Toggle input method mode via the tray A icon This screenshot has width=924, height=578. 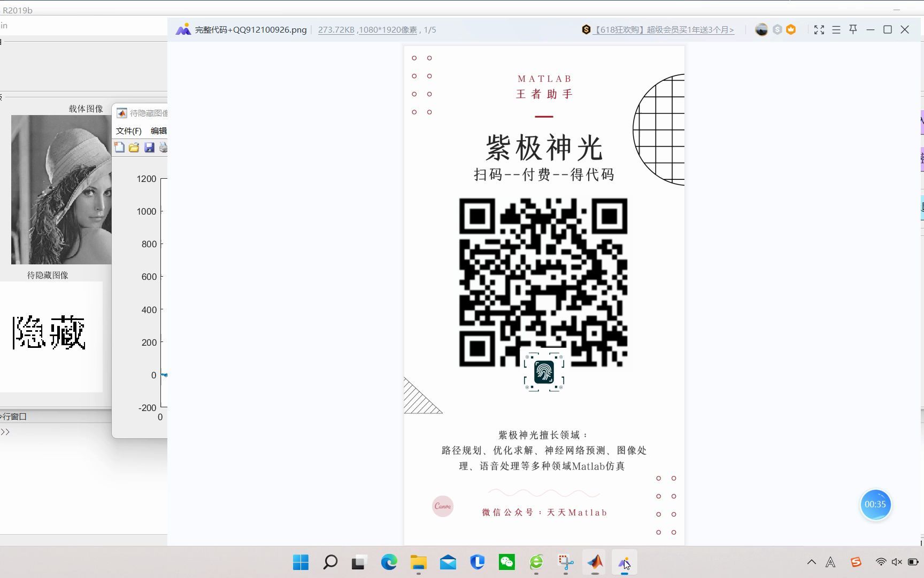tap(829, 562)
